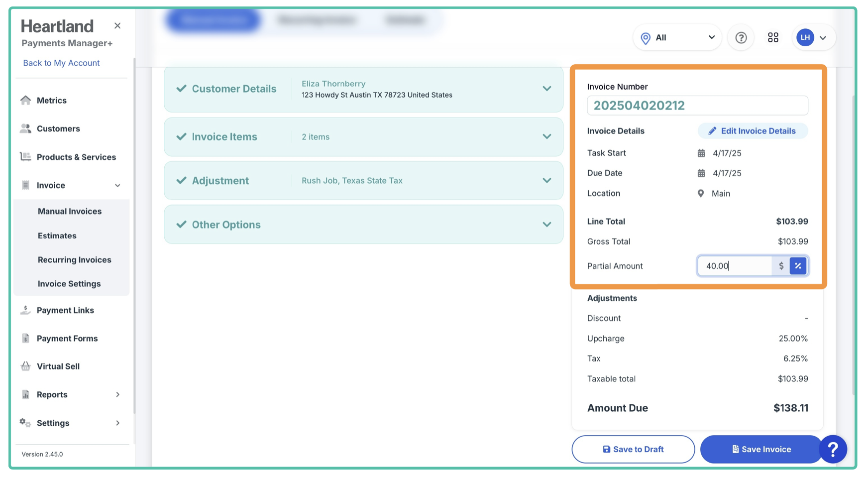868x477 pixels.
Task: Open the blue floating help bubble
Action: [833, 449]
